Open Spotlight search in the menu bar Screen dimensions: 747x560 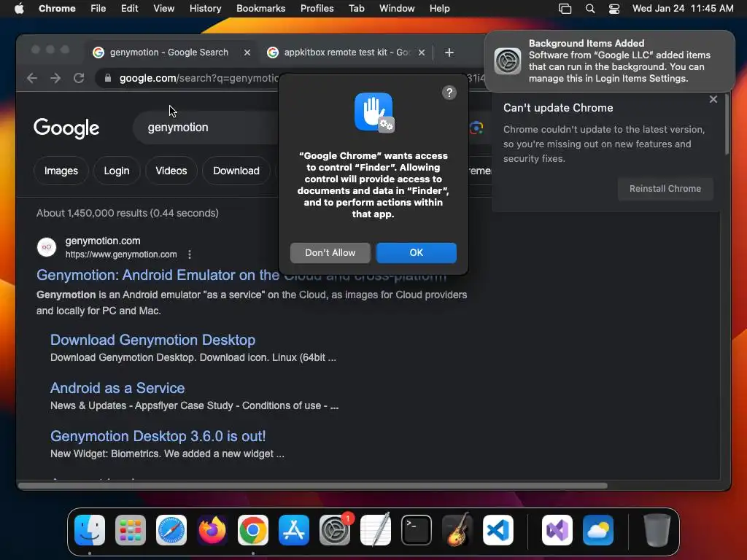(589, 9)
